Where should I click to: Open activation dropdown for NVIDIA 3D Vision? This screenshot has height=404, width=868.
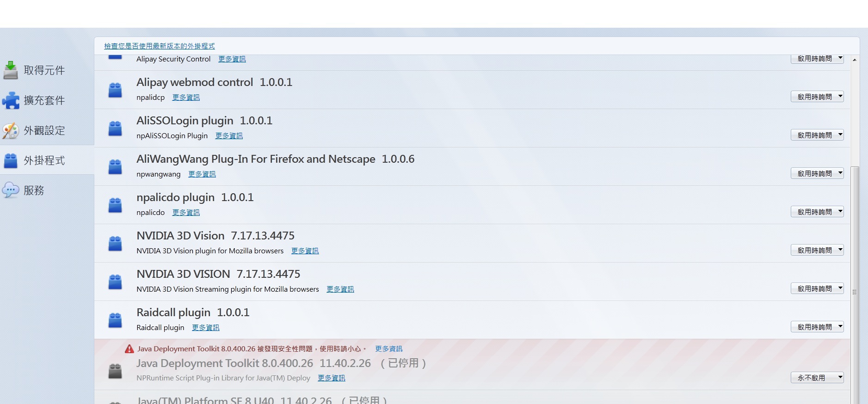(x=817, y=250)
